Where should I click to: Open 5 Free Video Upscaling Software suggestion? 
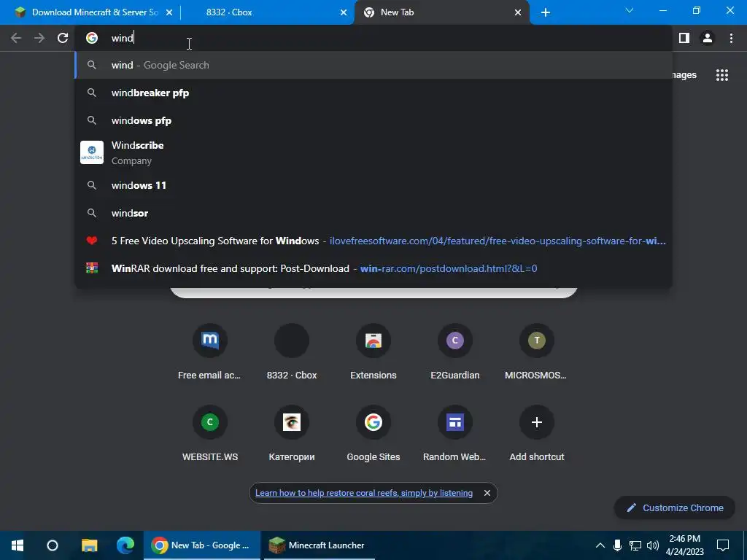pos(373,241)
